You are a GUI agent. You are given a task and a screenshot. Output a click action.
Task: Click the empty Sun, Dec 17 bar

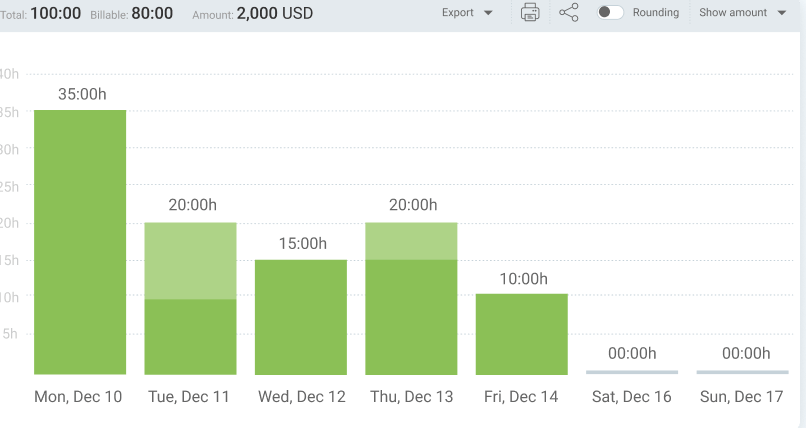(x=742, y=372)
